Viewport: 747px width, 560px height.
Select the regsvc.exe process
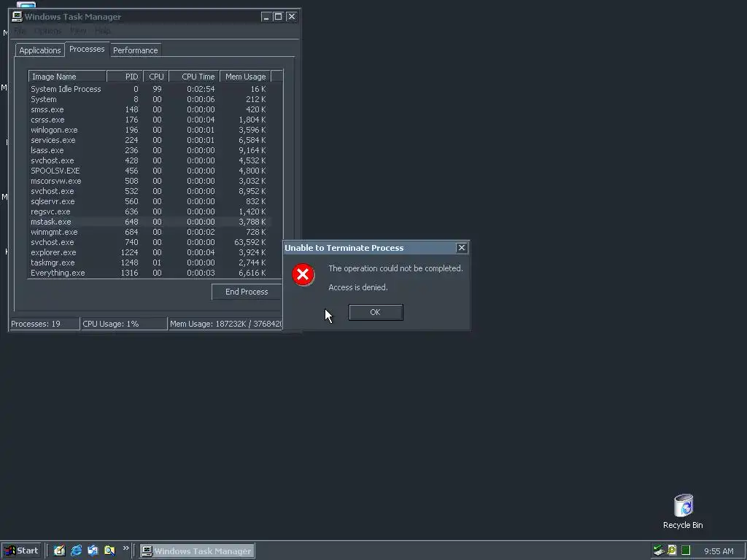[x=150, y=211]
